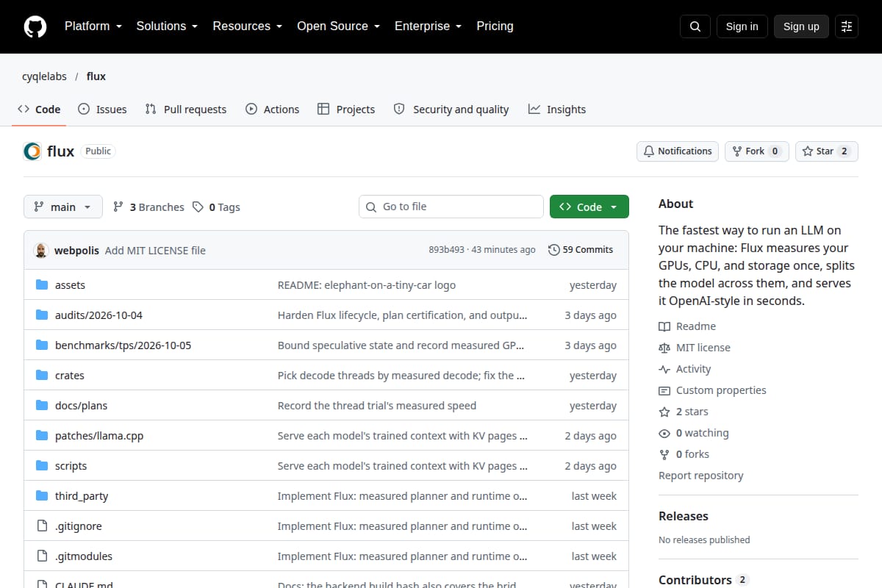Open the Pricing link
This screenshot has width=882, height=588.
(495, 26)
